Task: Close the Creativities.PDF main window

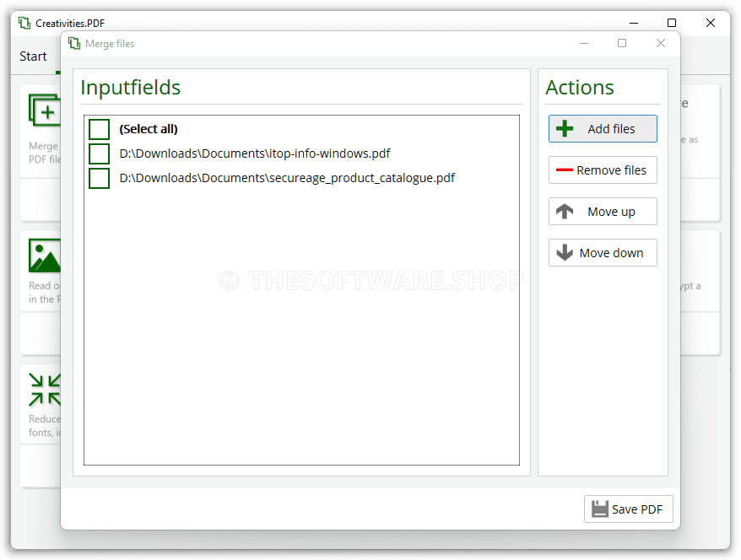Action: 711,23
